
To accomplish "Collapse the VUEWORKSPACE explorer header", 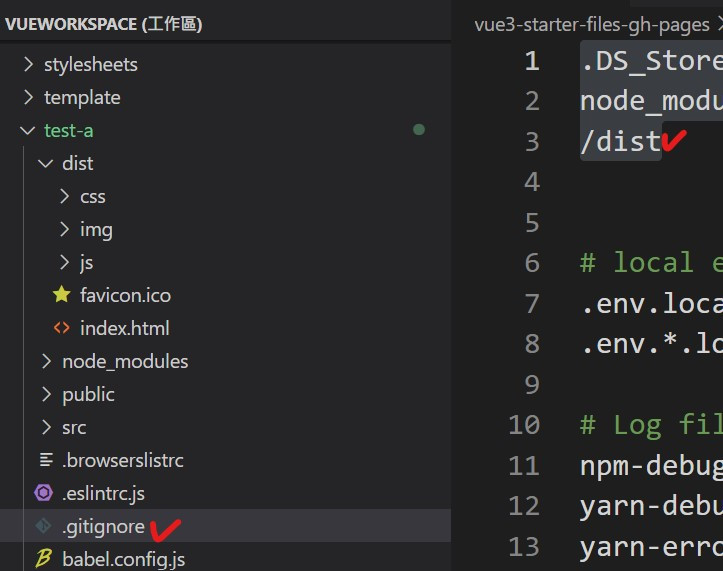I will tap(103, 24).
